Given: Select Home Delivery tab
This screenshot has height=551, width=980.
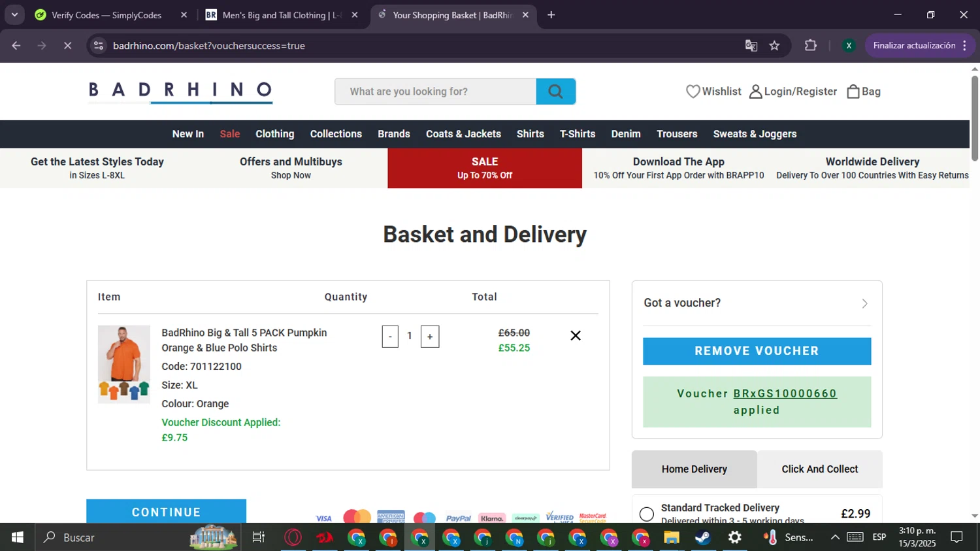Looking at the screenshot, I should [694, 469].
